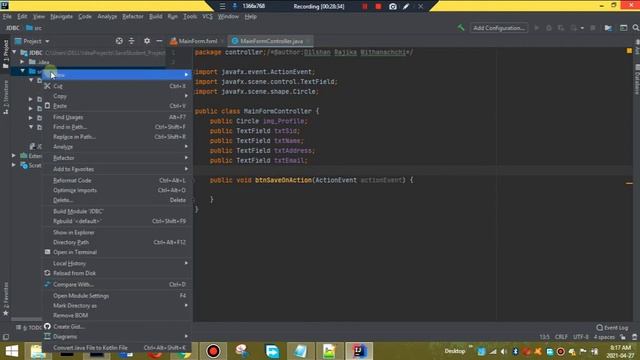Screen dimensions: 640x360
Task: Choose Reformat Code
Action: [x=118, y=180]
